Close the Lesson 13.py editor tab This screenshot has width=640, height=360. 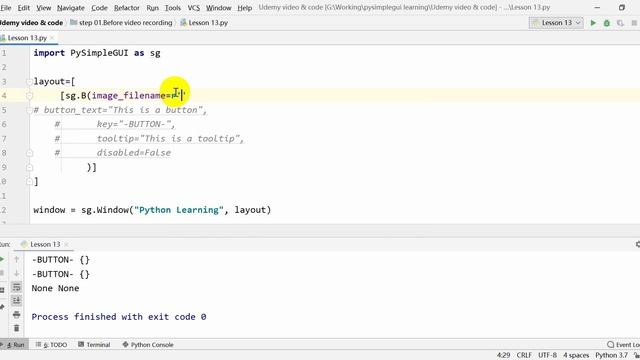(52, 38)
